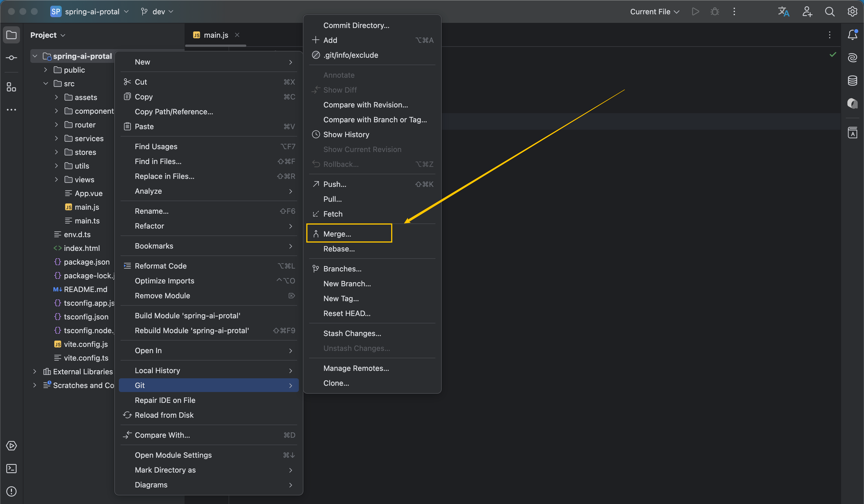Screen dimensions: 864x504
Task: Collapse the src folder
Action: [46, 84]
